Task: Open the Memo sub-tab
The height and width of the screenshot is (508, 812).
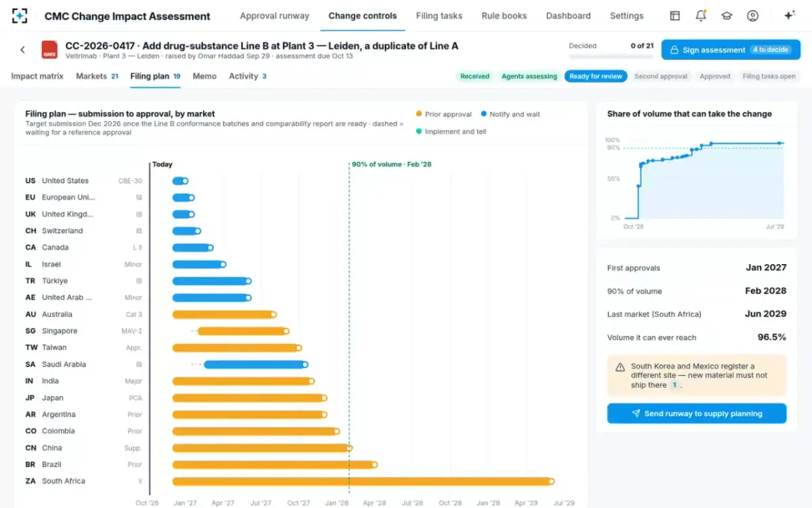Action: click(204, 76)
